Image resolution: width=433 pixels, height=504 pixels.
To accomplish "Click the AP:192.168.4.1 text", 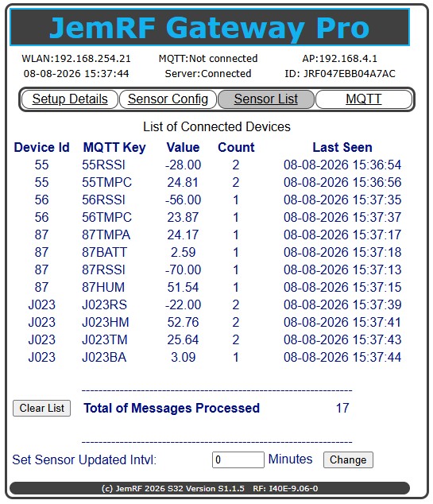I will pos(339,59).
